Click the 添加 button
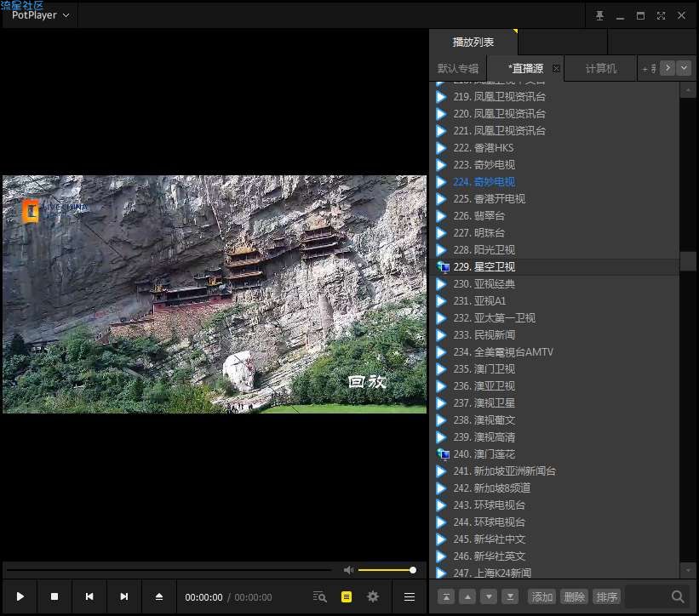 point(541,596)
